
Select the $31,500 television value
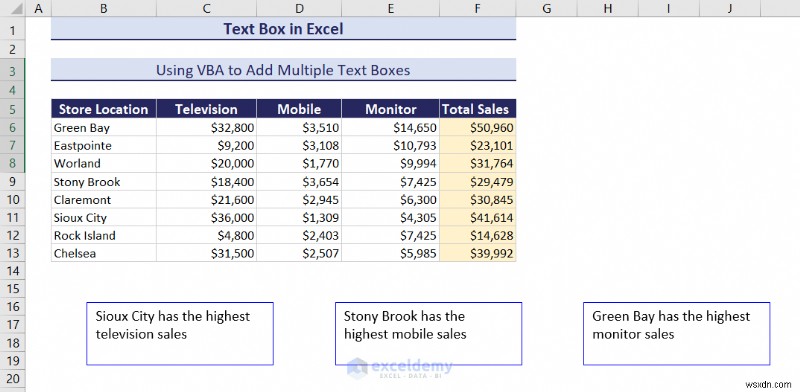tap(206, 253)
